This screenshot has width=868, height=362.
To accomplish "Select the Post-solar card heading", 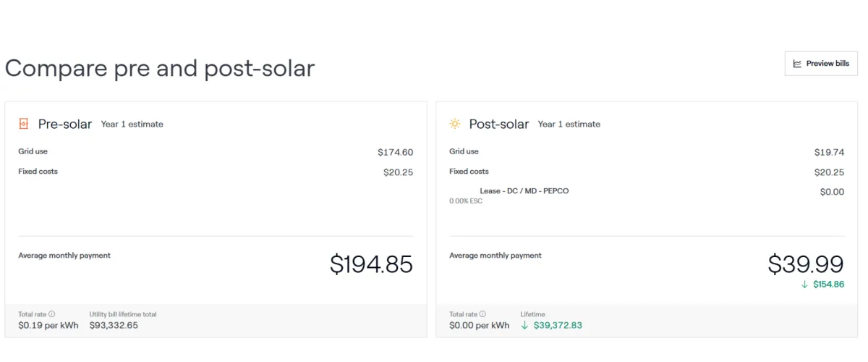I will coord(499,124).
